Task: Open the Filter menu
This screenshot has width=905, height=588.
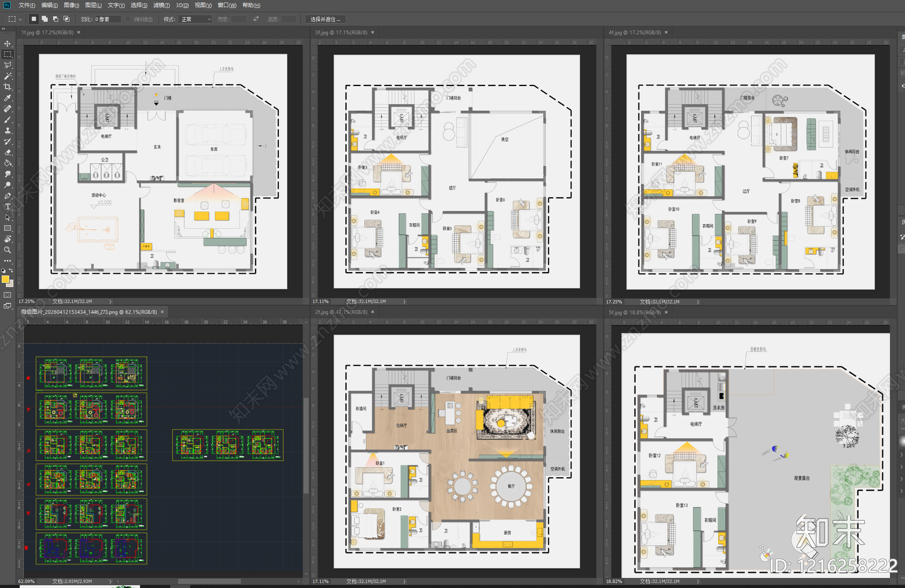Action: coord(161,5)
